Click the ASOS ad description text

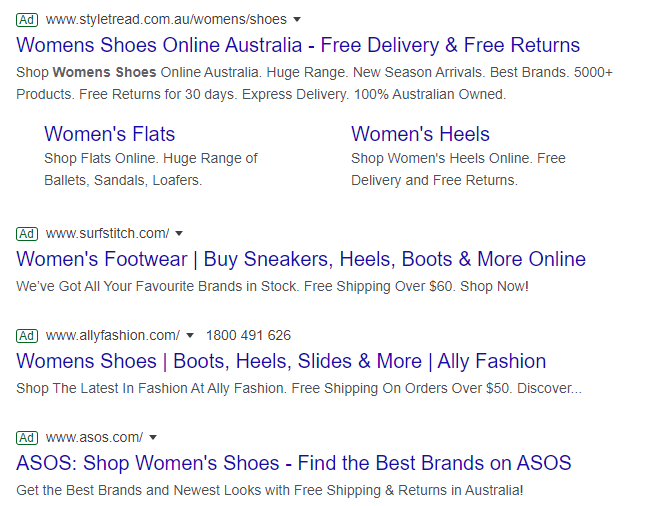tap(270, 490)
